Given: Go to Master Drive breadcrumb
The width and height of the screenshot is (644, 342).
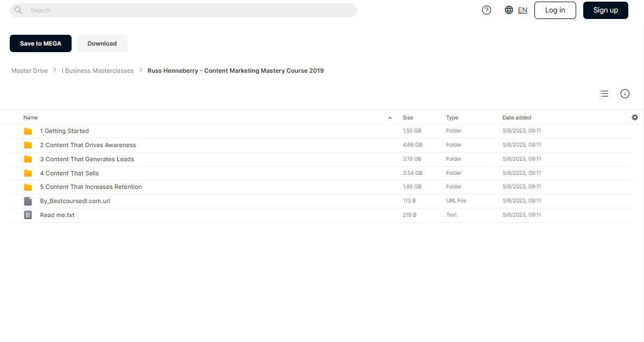Looking at the screenshot, I should coord(30,71).
